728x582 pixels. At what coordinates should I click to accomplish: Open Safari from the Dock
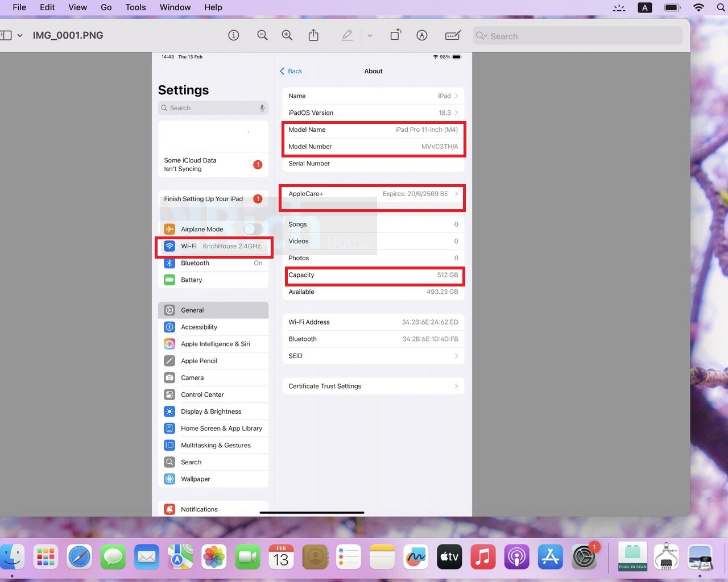tap(79, 557)
